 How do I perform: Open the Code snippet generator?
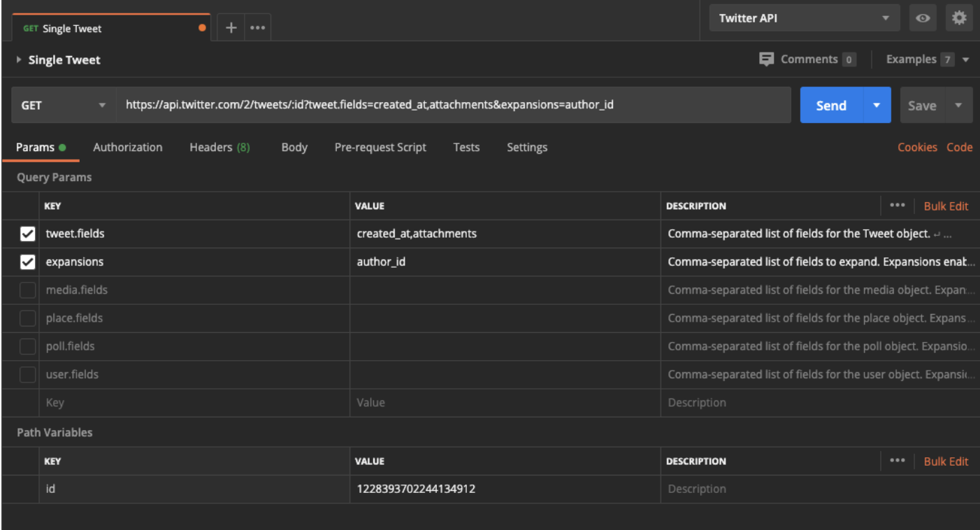click(960, 147)
